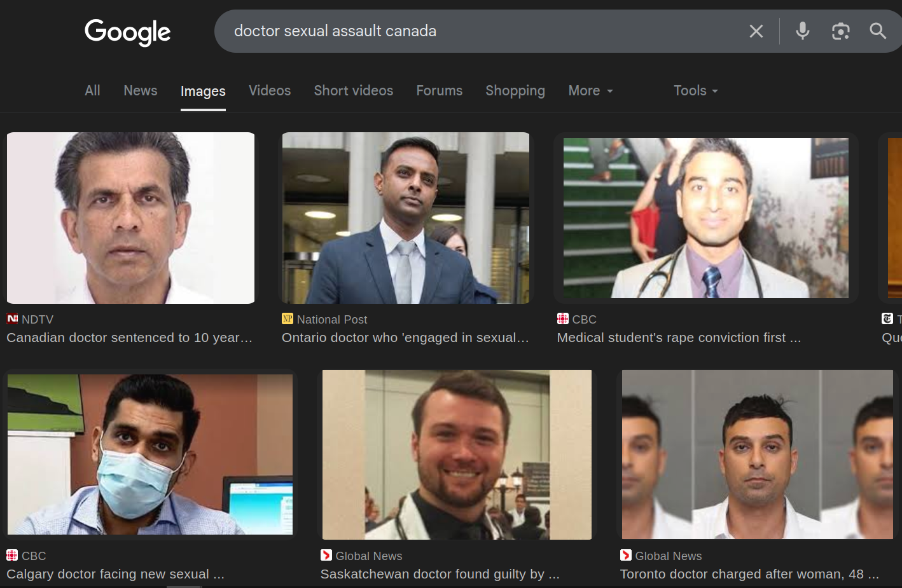Clear the search query with the X icon
The width and height of the screenshot is (902, 588).
point(756,31)
